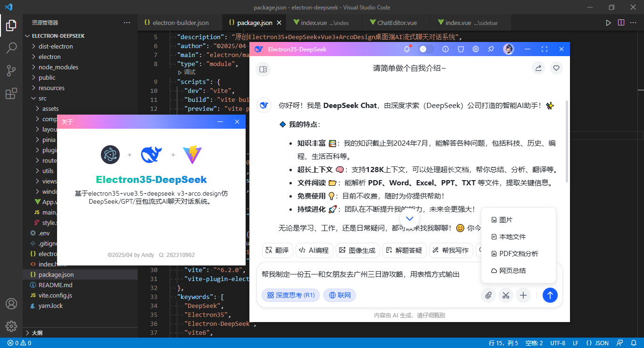Open editor More Actions ellipsis menu
644x348 pixels.
(634, 23)
